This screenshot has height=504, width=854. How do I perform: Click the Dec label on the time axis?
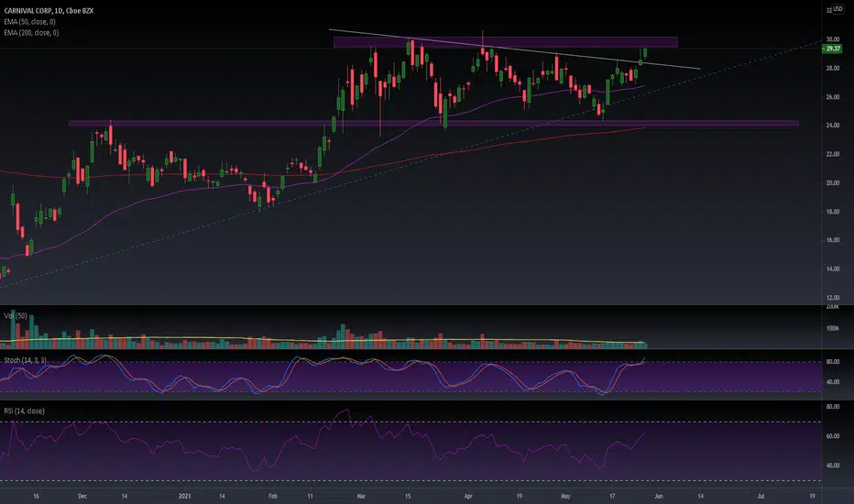pos(82,496)
